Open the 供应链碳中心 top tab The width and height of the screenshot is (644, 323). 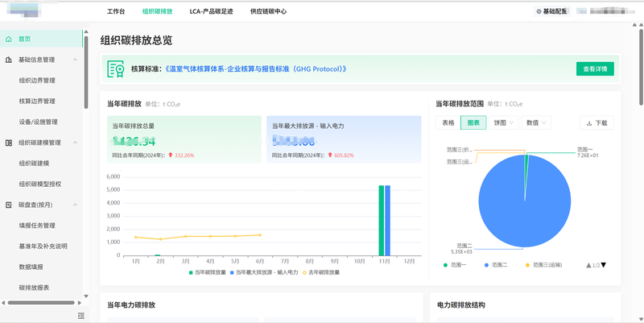point(268,12)
